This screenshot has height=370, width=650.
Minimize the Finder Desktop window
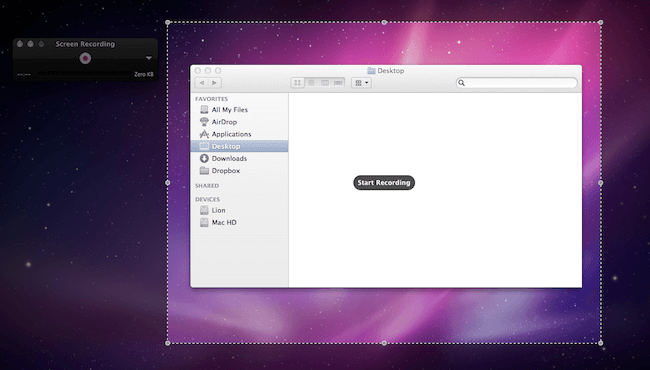point(208,71)
